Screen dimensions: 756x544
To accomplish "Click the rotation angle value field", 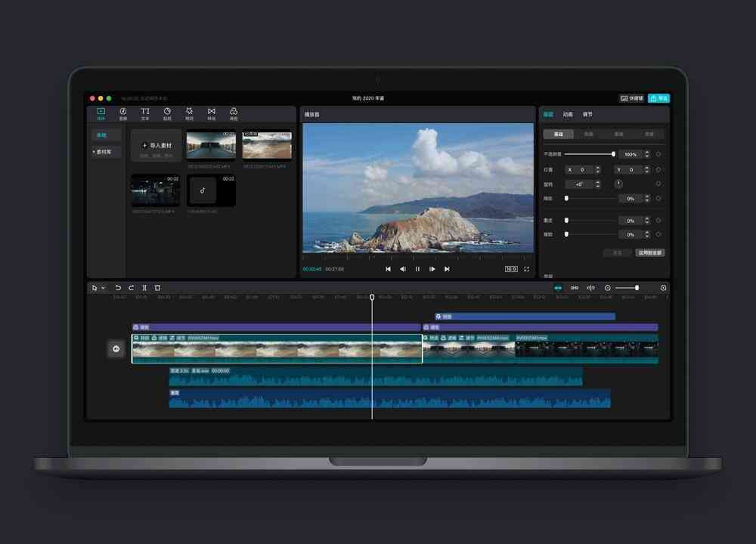I will click(580, 184).
